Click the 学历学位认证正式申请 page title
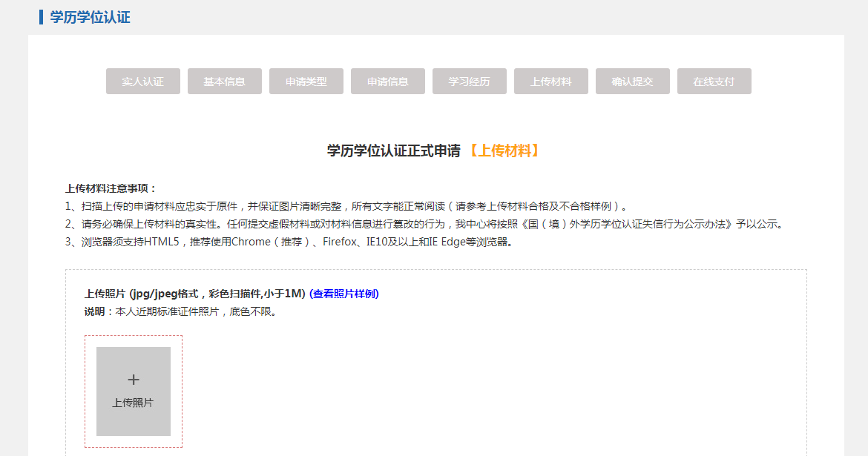Viewport: 868px width, 456px height. point(393,151)
